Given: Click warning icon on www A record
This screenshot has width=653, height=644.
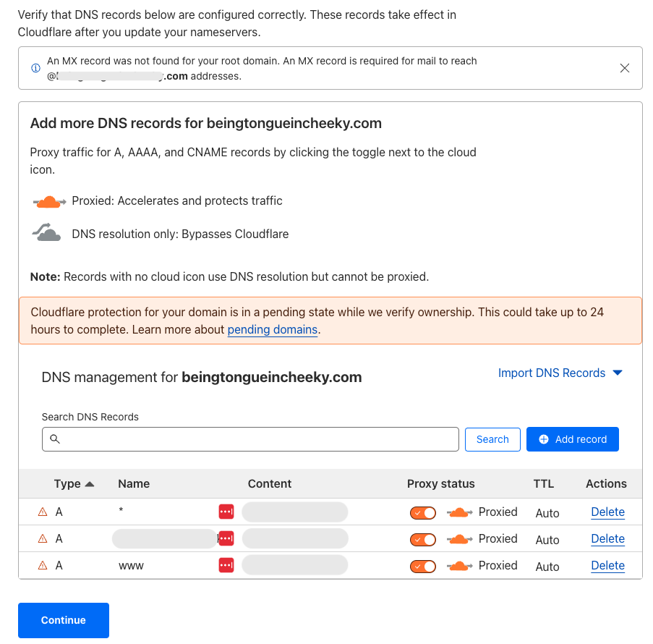Looking at the screenshot, I should 43,565.
